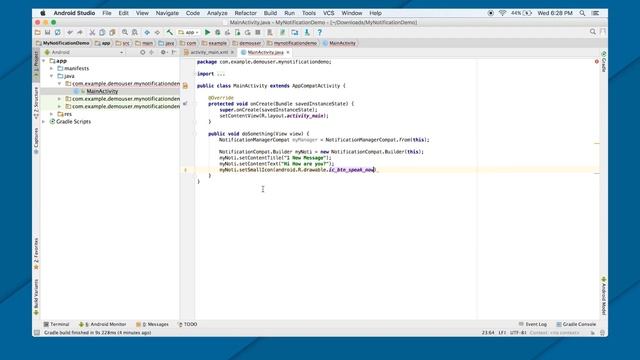Open the Project Structure toolbar icon

pos(295,32)
